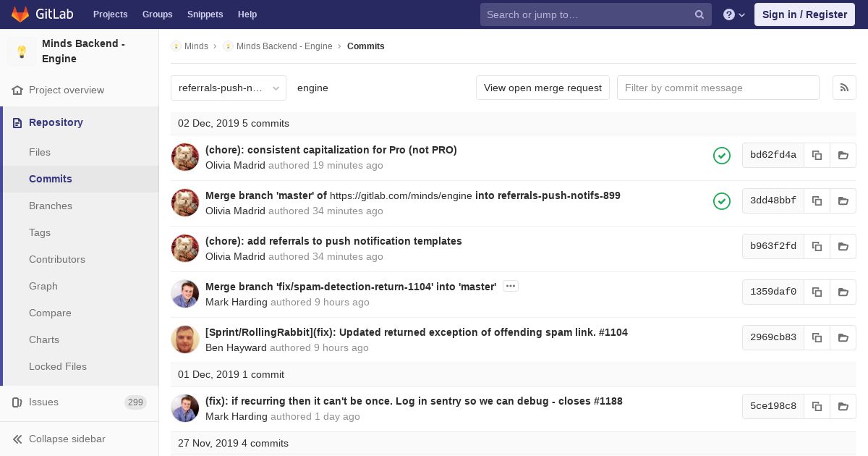Open the commits RSS feed icon

point(844,88)
